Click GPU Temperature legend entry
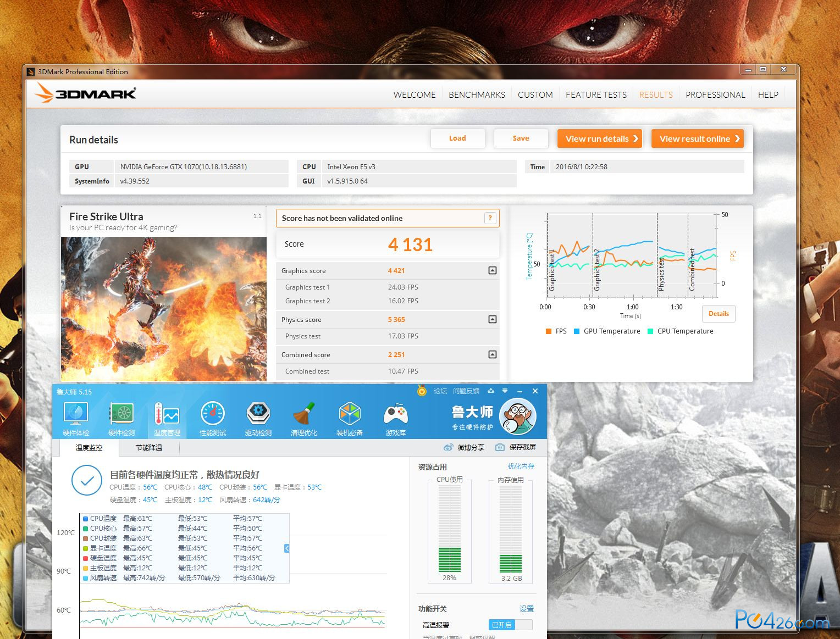This screenshot has height=639, width=840. pyautogui.click(x=607, y=331)
